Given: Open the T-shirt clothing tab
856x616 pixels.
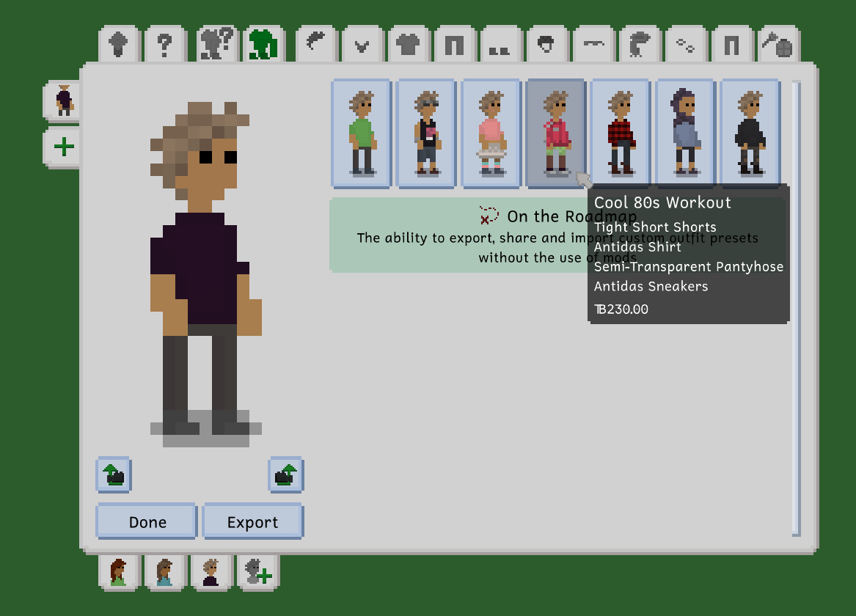Looking at the screenshot, I should click(408, 45).
